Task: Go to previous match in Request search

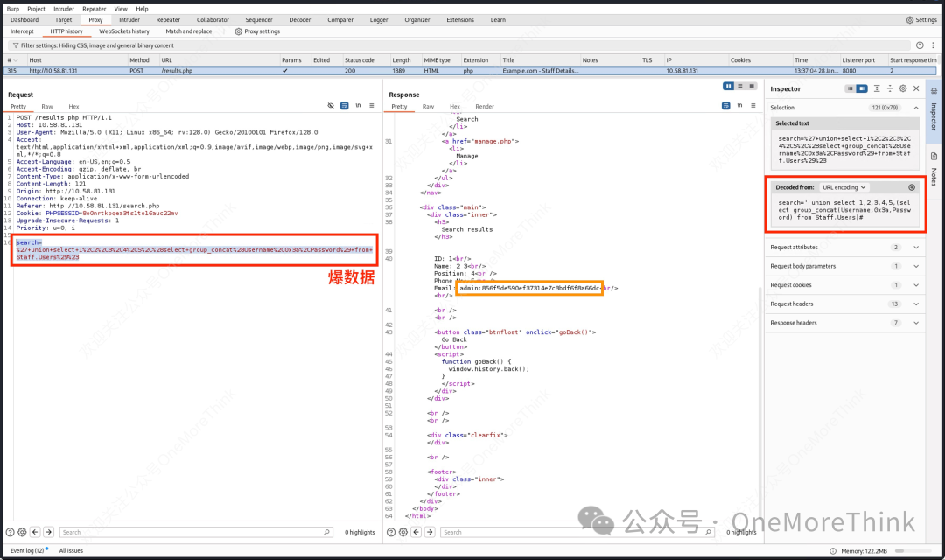Action: [x=35, y=532]
